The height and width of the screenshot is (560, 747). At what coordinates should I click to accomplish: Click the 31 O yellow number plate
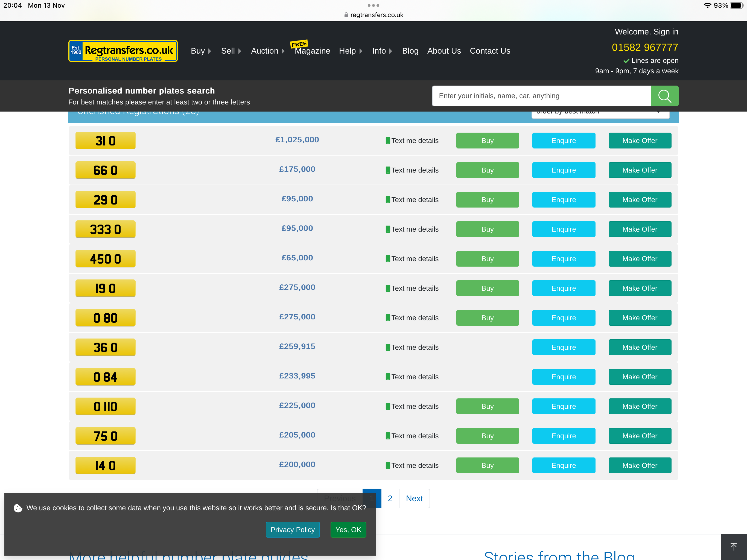[x=105, y=141]
